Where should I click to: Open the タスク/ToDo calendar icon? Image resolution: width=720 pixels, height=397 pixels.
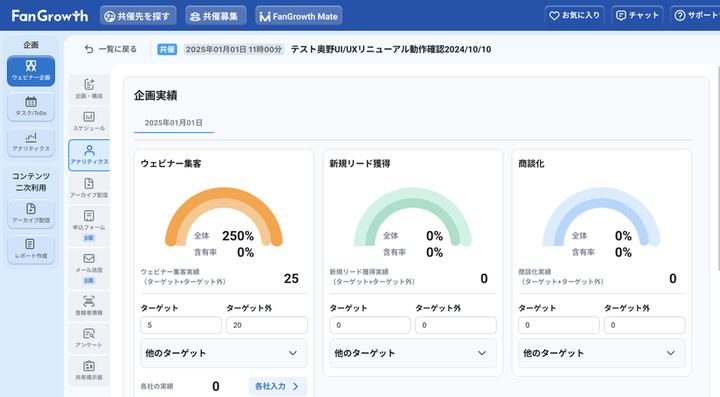click(x=31, y=106)
